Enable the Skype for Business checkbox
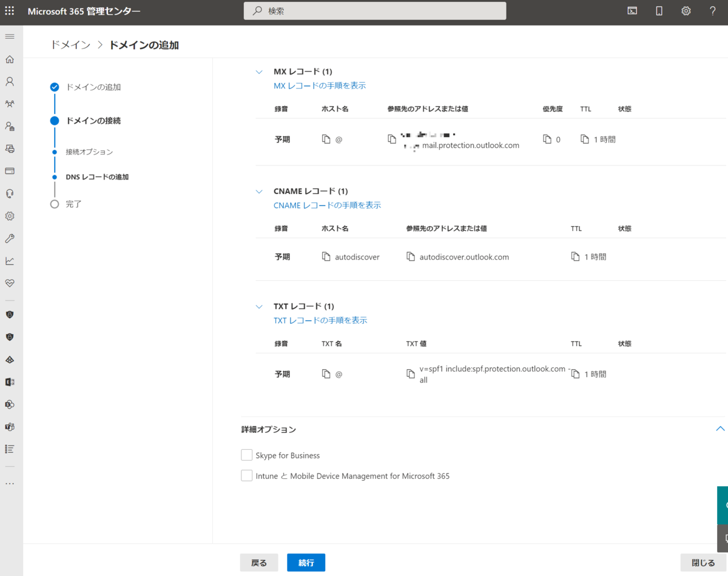 246,455
